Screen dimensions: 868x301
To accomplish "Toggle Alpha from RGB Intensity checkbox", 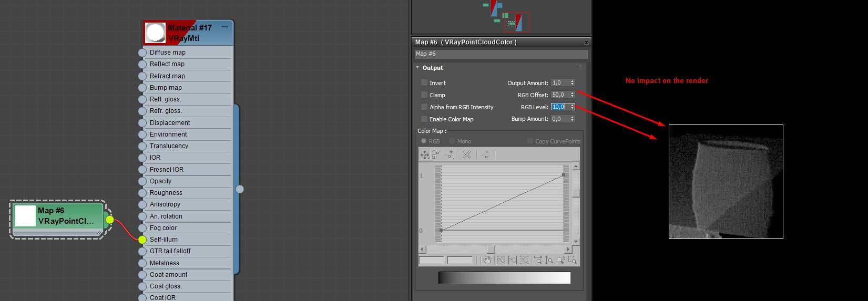I will point(424,107).
